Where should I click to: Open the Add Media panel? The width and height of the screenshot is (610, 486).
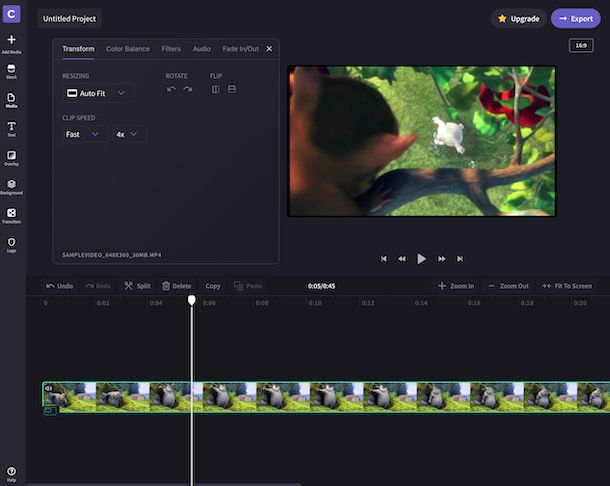coord(11,44)
